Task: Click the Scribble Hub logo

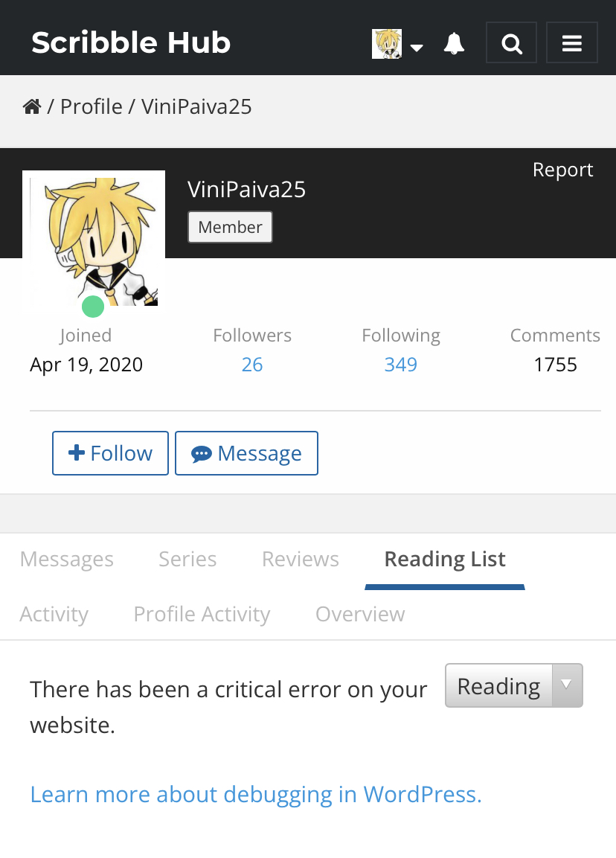Action: (131, 42)
